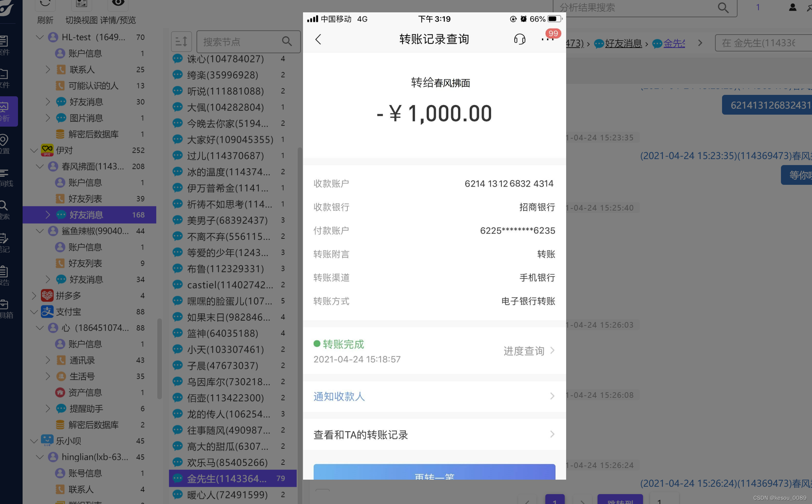The width and height of the screenshot is (812, 504).
Task: Click the sort nodes icon beside search box
Action: (x=181, y=42)
